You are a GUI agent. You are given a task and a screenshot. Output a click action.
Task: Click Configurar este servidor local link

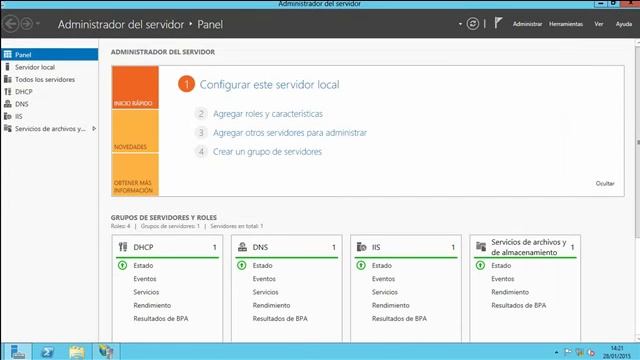coord(269,84)
